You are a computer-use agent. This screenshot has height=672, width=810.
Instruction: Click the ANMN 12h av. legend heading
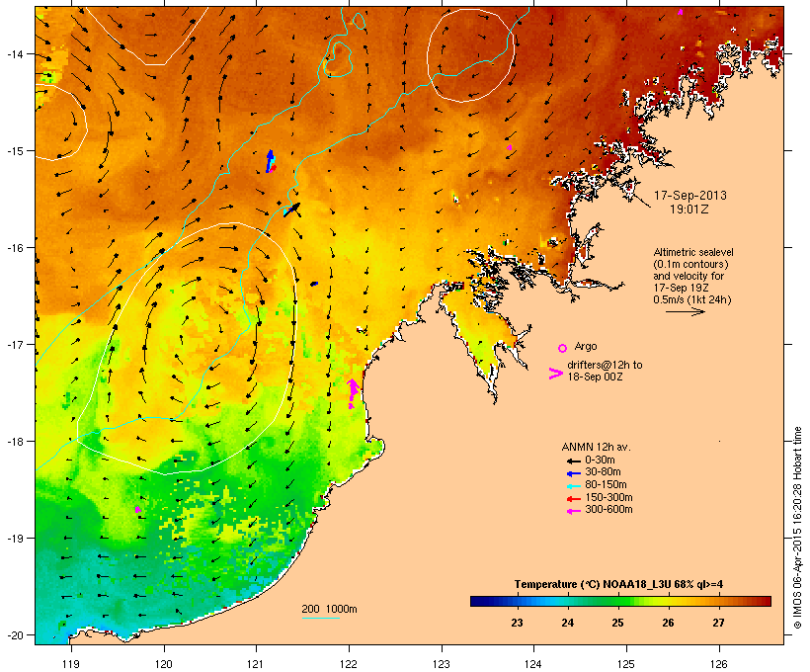596,447
